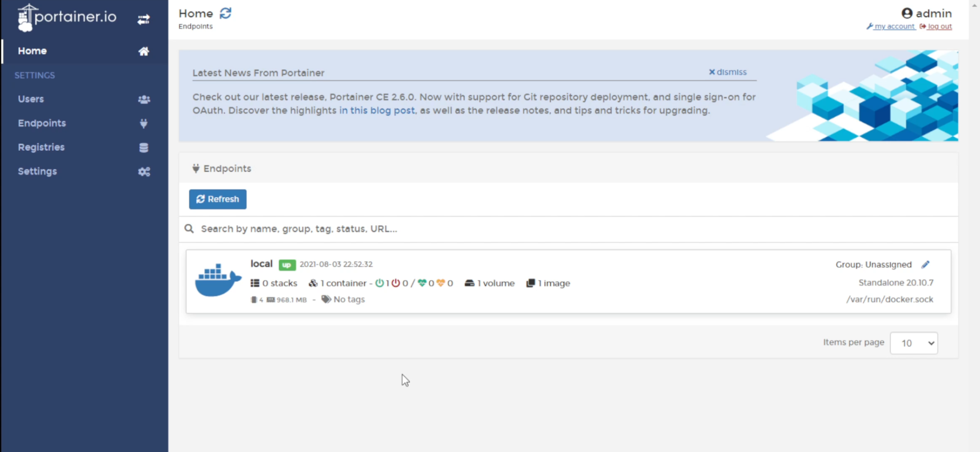Dismiss the Latest News banner
Image resolution: width=980 pixels, height=452 pixels.
[x=727, y=72]
